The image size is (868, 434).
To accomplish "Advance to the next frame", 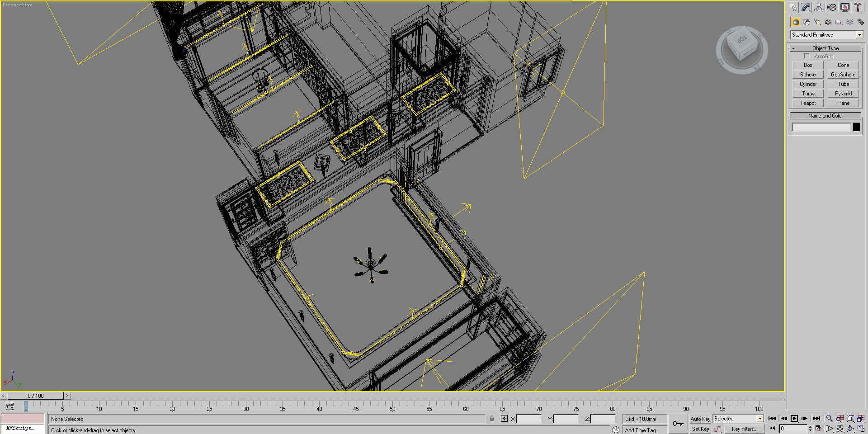I will tap(805, 419).
